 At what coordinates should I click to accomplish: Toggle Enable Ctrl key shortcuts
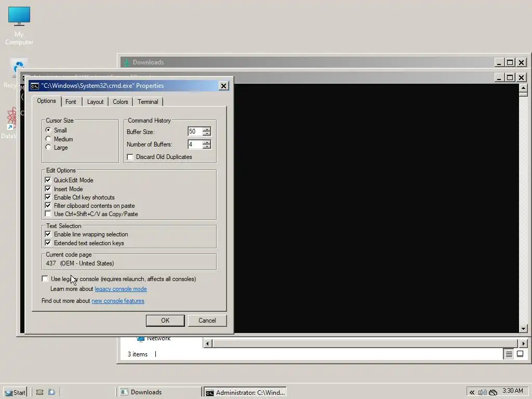click(x=48, y=197)
